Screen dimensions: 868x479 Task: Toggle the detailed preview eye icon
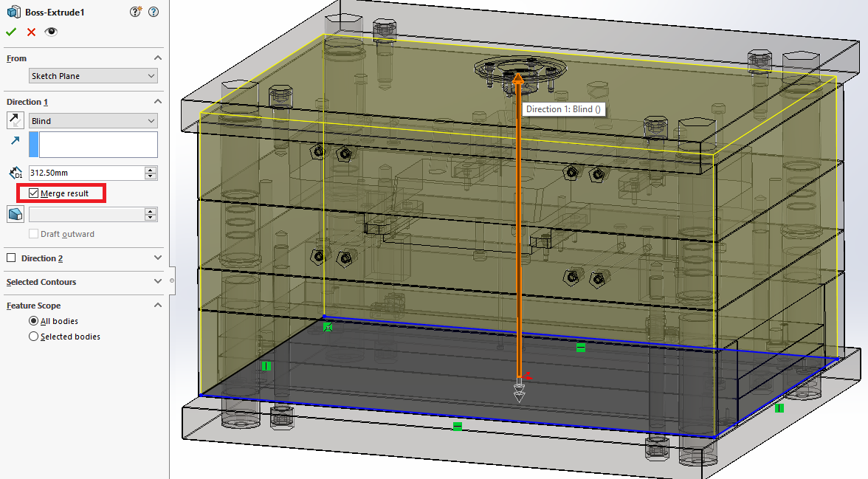pos(50,32)
